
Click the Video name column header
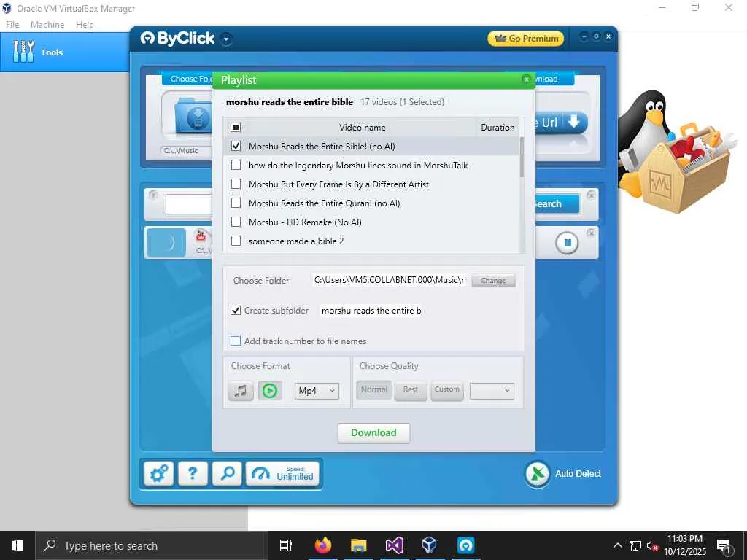click(x=362, y=127)
